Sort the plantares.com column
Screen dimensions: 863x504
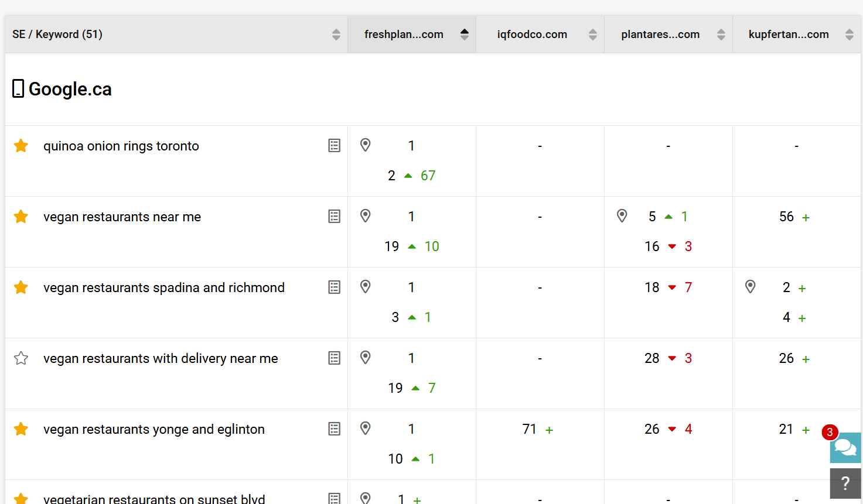(x=720, y=34)
